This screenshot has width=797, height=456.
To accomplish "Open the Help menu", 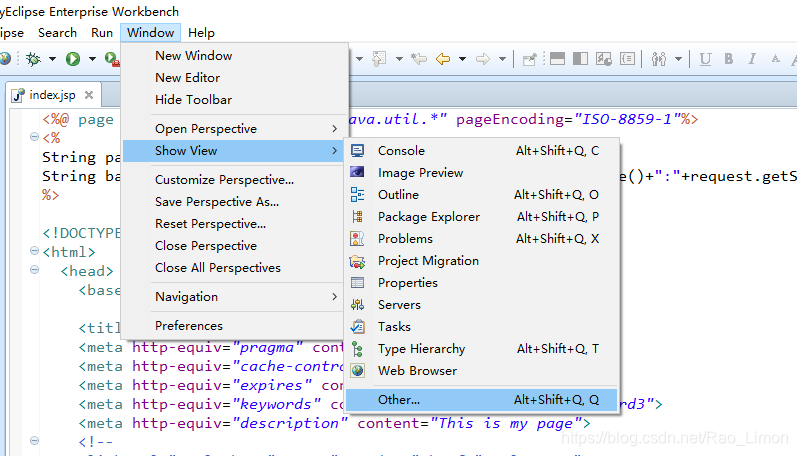I will 201,33.
